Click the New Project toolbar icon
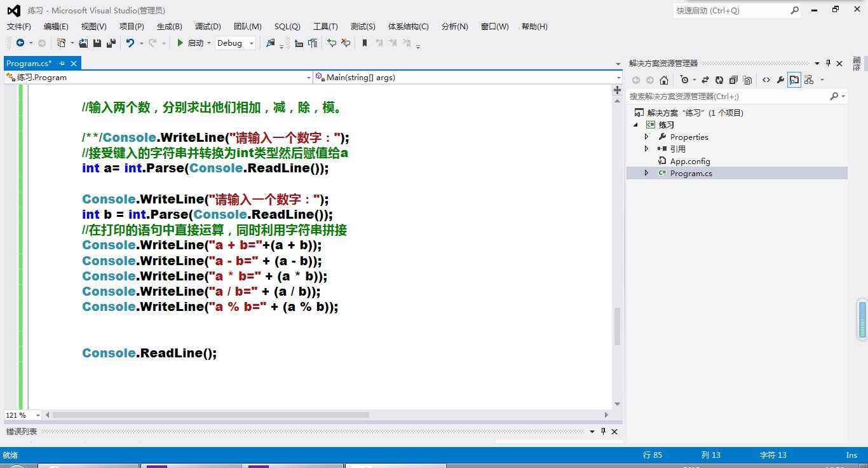 [61, 43]
